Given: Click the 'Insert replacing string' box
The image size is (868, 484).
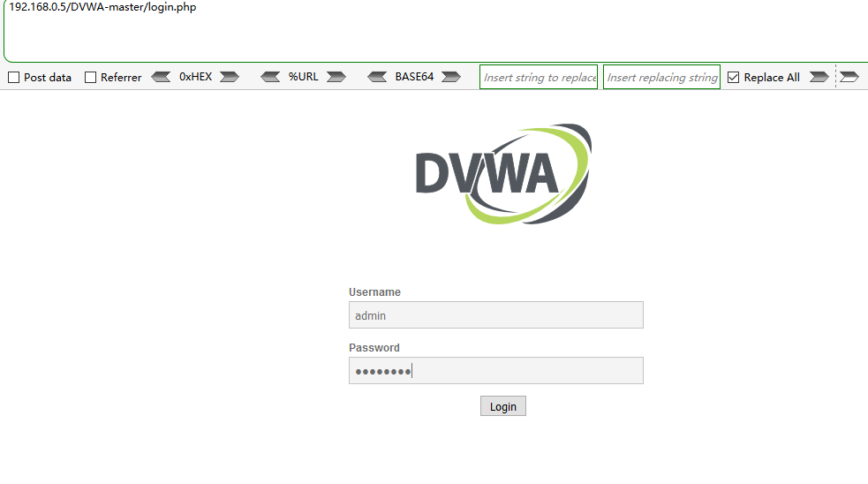Looking at the screenshot, I should [661, 77].
